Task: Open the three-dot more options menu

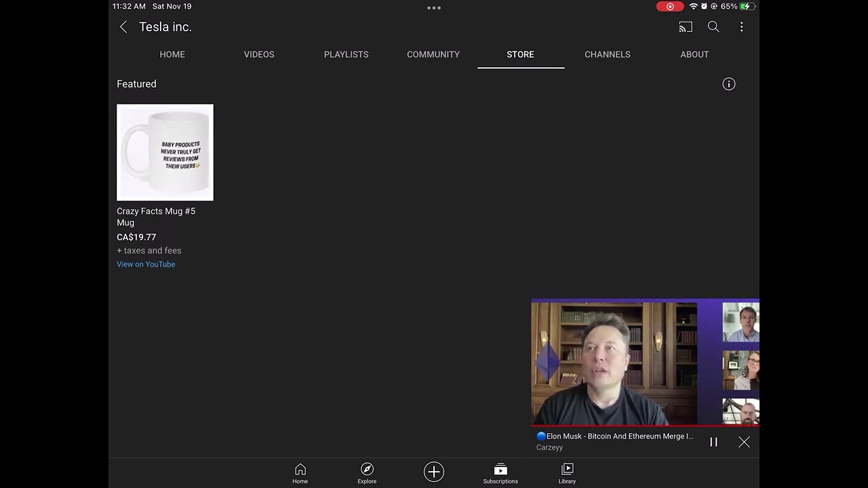Action: click(741, 27)
